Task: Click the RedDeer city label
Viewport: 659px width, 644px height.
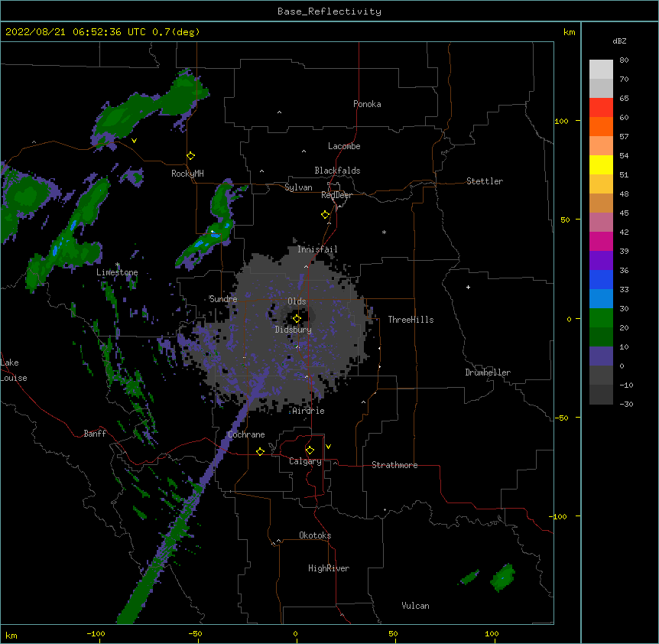Action: [336, 195]
